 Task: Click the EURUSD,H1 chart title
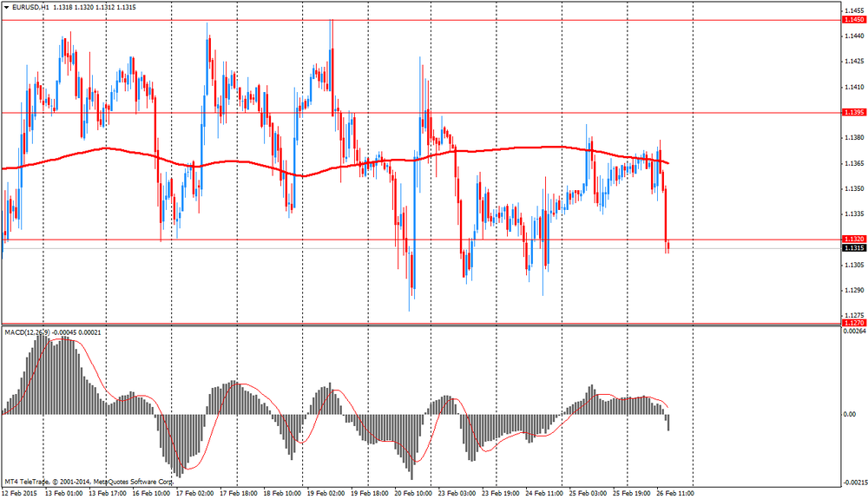(30, 7)
